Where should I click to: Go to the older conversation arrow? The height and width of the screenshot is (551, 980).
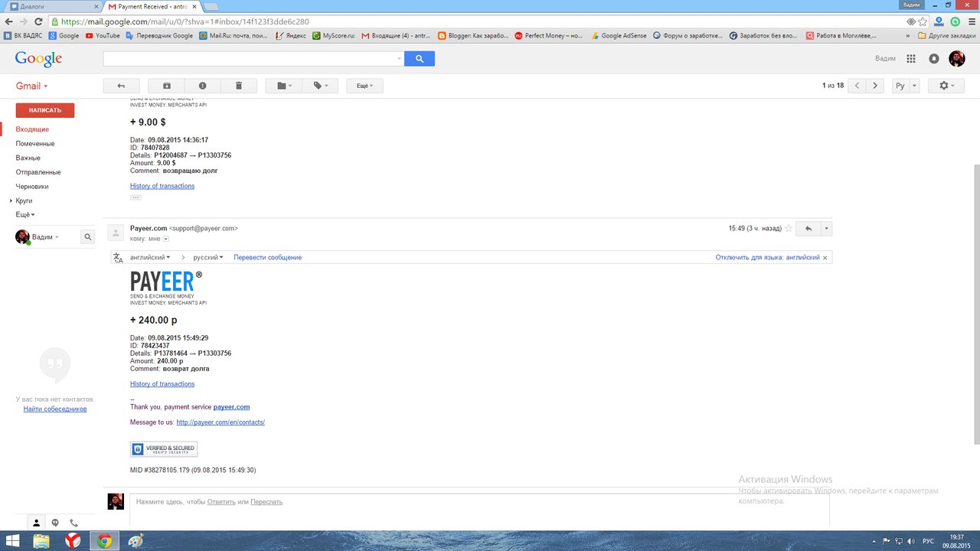876,86
